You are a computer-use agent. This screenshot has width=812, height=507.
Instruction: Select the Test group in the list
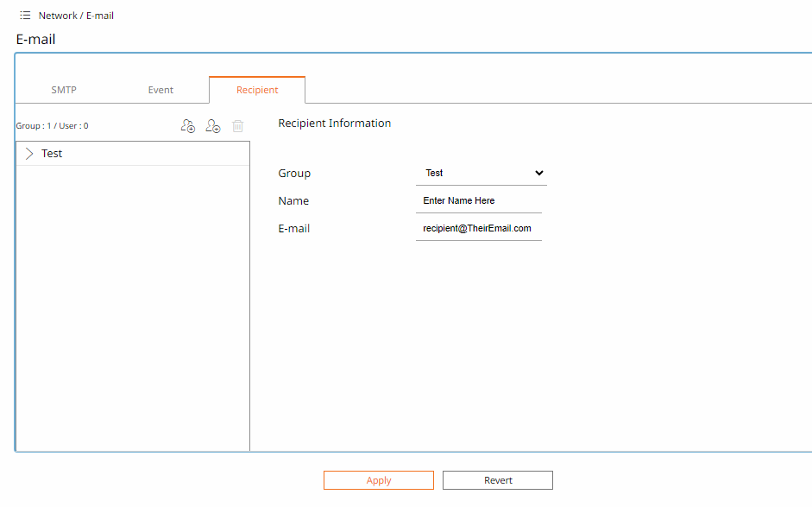click(52, 153)
